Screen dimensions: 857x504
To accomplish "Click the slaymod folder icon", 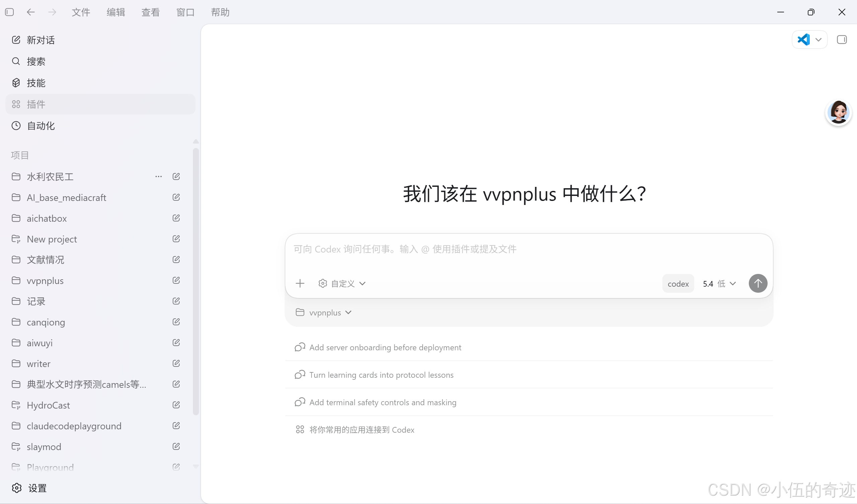I will coord(16,446).
